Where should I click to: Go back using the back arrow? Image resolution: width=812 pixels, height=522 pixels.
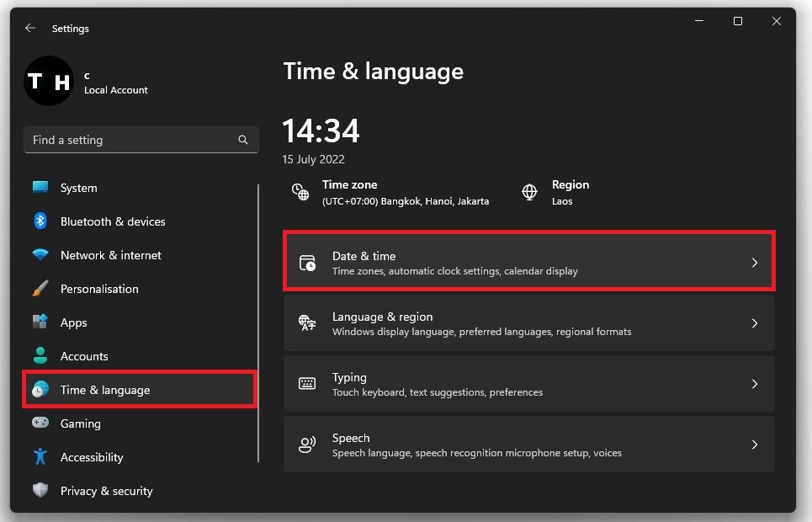coord(30,28)
